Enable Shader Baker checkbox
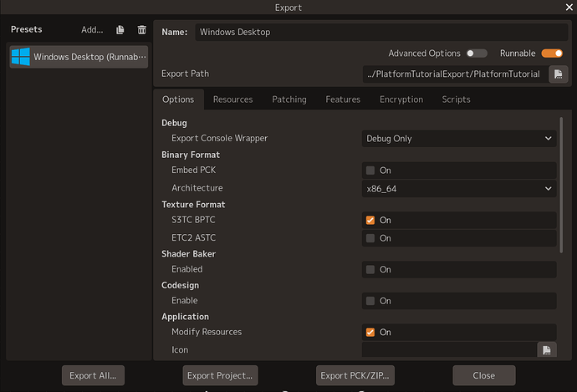The width and height of the screenshot is (577, 392). [x=370, y=269]
